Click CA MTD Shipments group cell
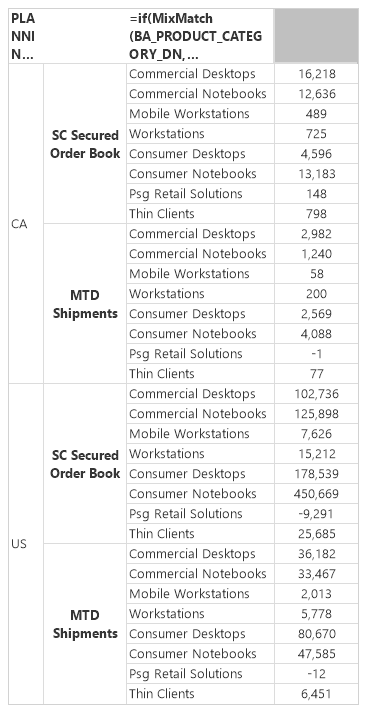 click(85, 304)
